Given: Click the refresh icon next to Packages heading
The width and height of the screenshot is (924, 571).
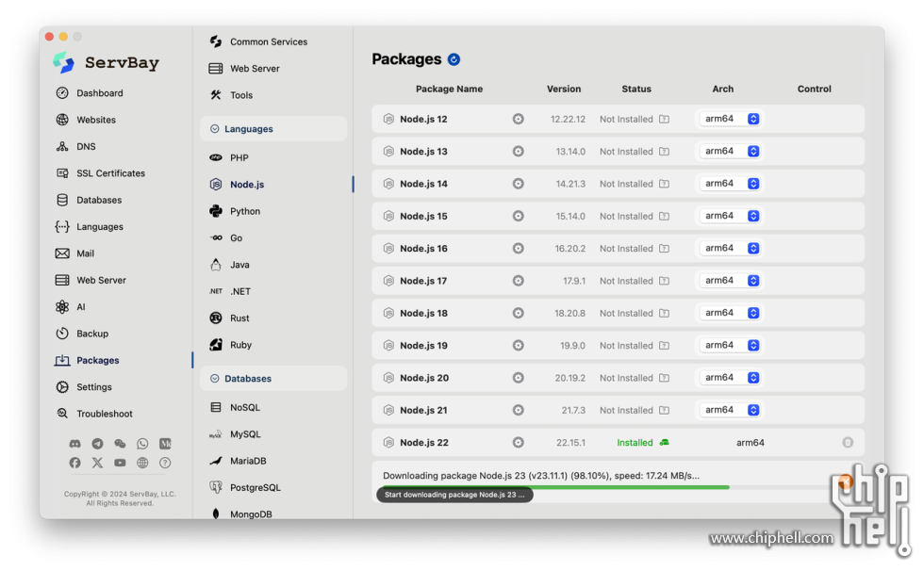Looking at the screenshot, I should (454, 59).
